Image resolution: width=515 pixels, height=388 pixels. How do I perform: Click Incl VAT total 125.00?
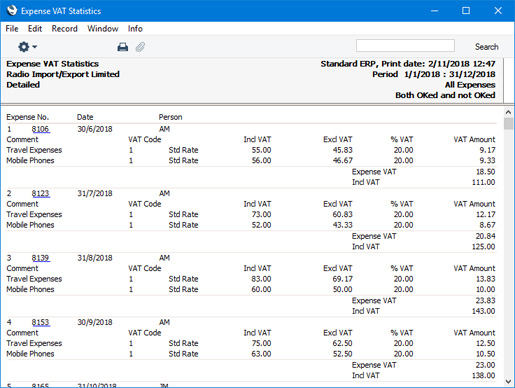click(483, 247)
